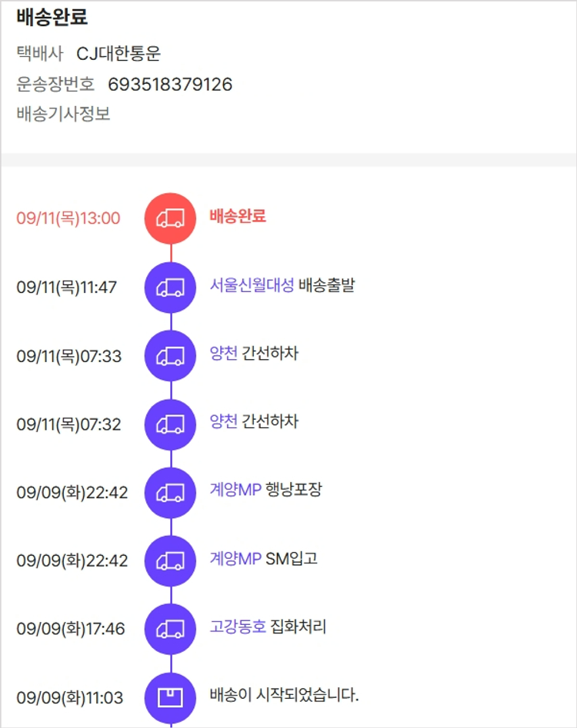
Task: Click the red truck icon for 배송완료
Action: coord(170,218)
